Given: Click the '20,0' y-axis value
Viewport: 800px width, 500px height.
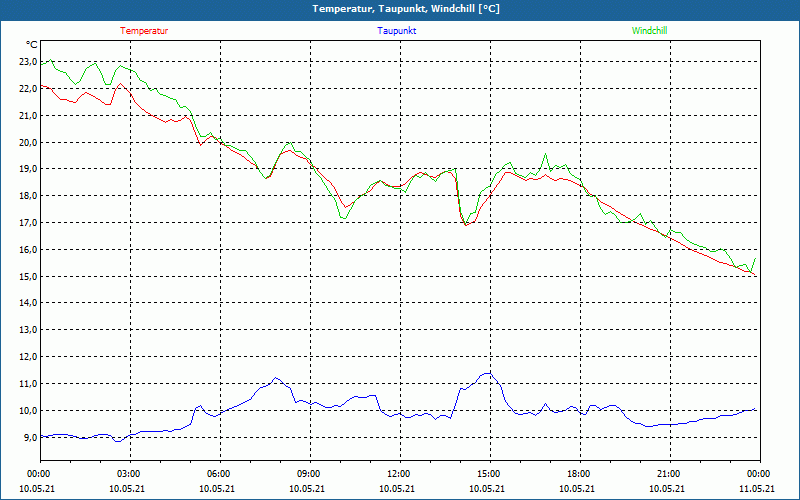Looking at the screenshot, I should [x=28, y=142].
